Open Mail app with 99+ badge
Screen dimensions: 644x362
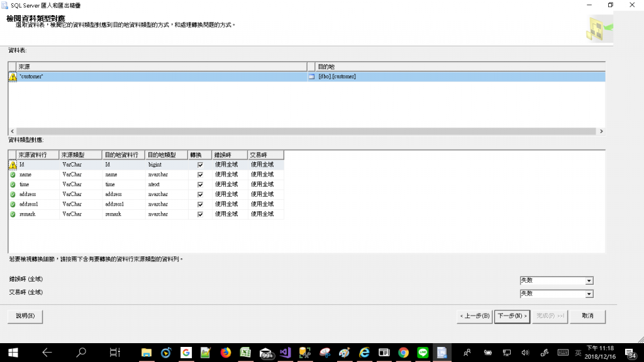(x=266, y=353)
